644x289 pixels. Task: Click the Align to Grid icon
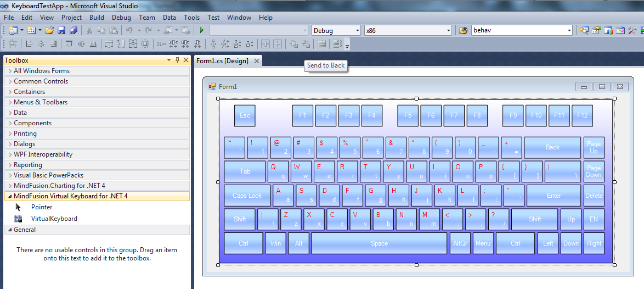click(x=13, y=43)
